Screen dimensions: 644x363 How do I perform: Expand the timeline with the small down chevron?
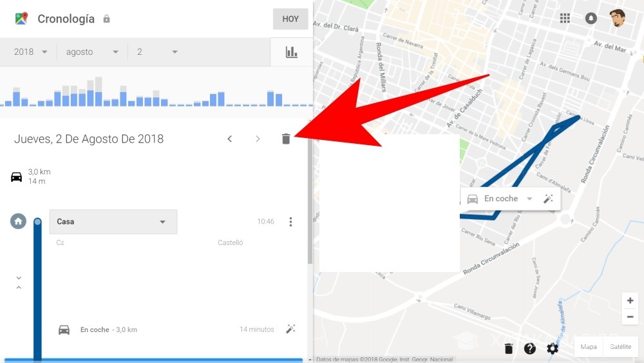(19, 278)
